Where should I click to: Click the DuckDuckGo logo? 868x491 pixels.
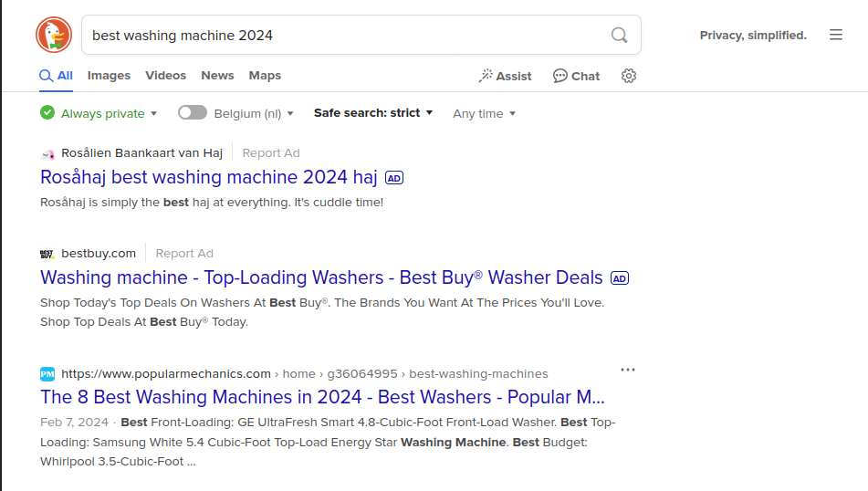pyautogui.click(x=54, y=35)
